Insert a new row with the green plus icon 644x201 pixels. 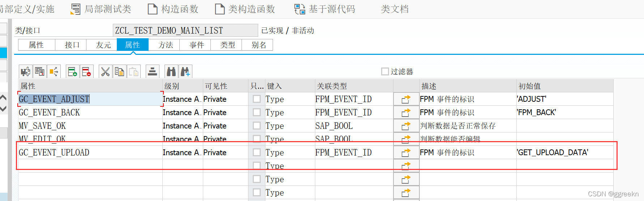pyautogui.click(x=73, y=71)
